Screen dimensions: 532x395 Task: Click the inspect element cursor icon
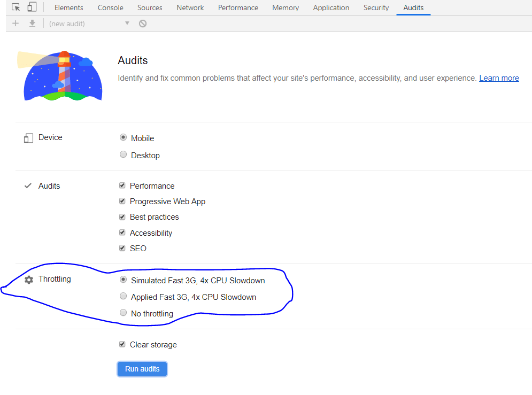[16, 7]
